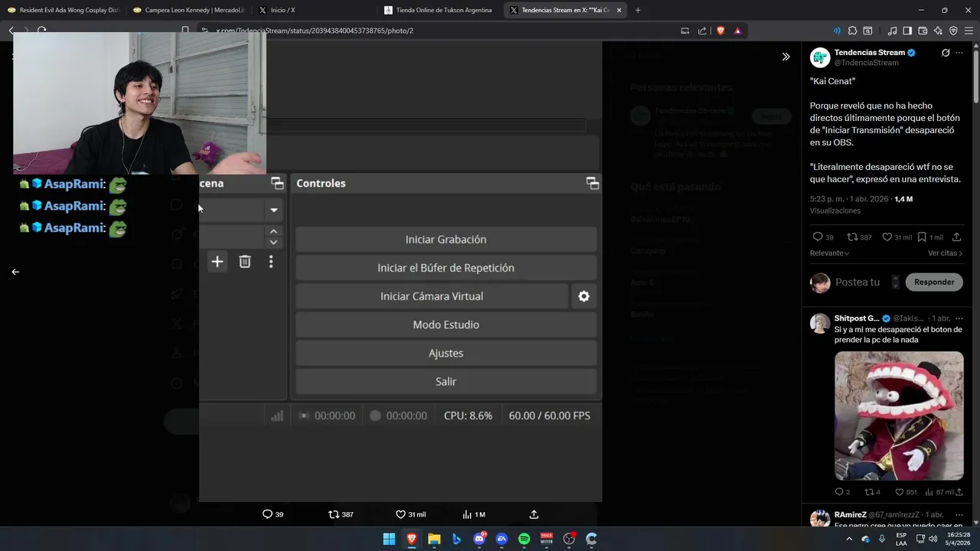Click share icon below the photo
Image resolution: width=980 pixels, height=551 pixels.
click(534, 514)
